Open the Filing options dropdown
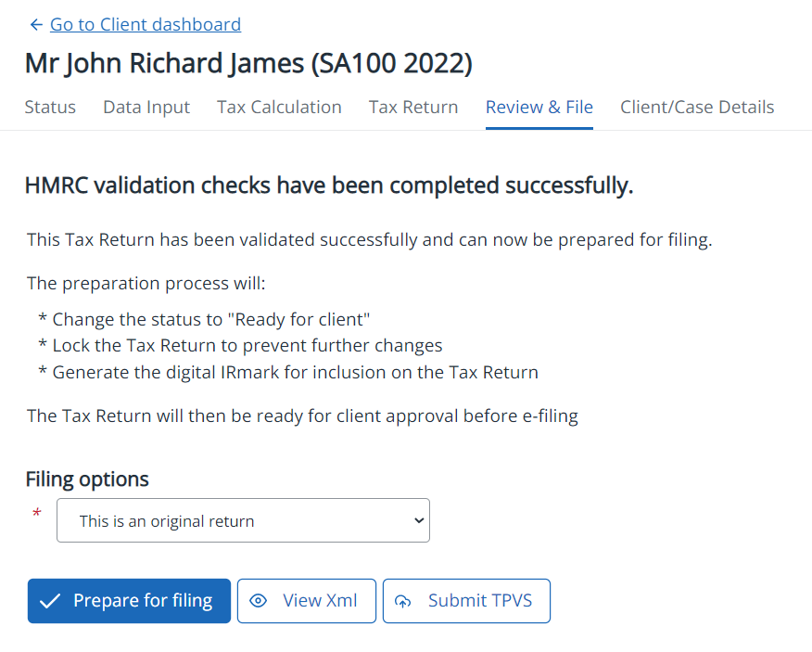Screen dimensions: 812x652 point(243,521)
